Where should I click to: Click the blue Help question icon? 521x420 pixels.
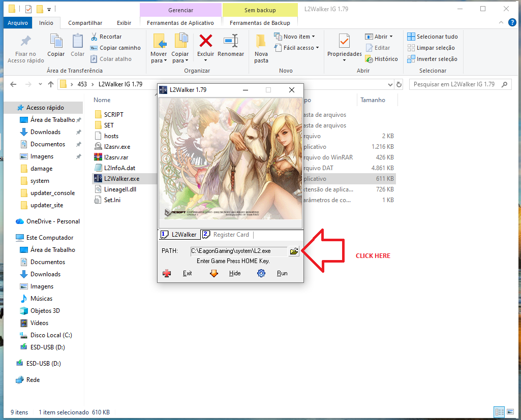512,22
